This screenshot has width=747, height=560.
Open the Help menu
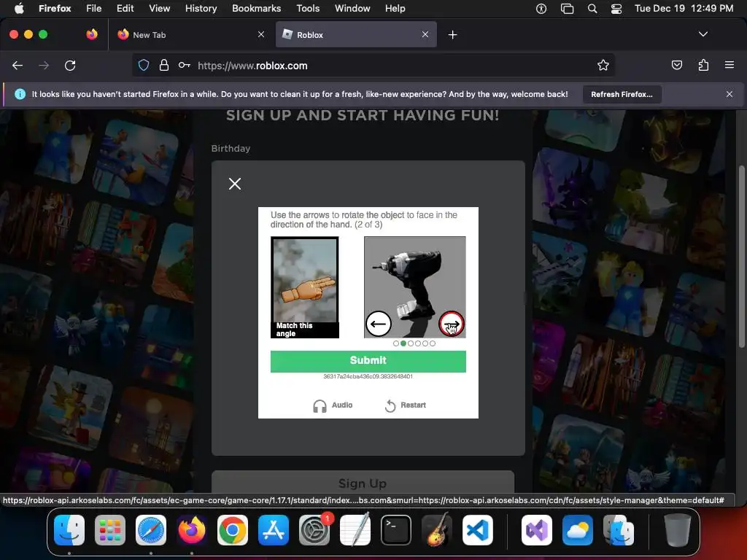tap(395, 8)
